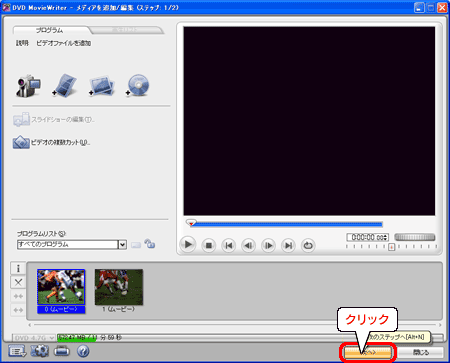Click the black preview window
The width and height of the screenshot is (450, 363).
coord(309,121)
